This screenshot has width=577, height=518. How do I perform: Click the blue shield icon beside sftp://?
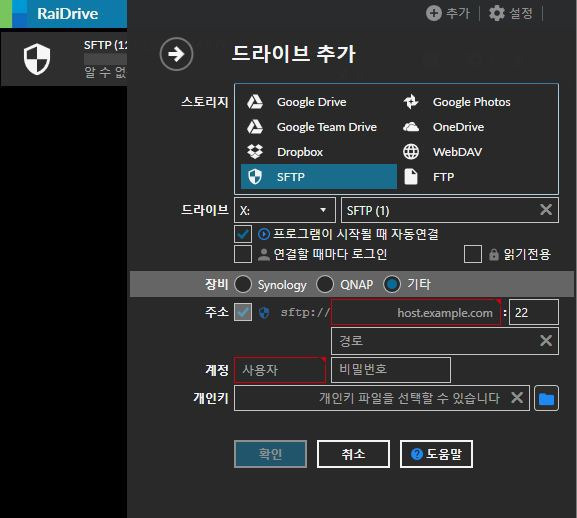pos(264,313)
